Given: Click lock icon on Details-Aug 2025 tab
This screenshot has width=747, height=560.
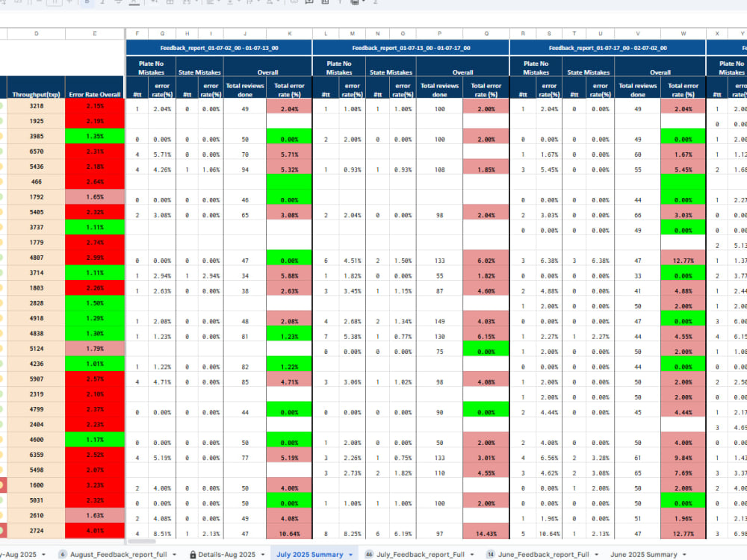Looking at the screenshot, I should point(193,554).
